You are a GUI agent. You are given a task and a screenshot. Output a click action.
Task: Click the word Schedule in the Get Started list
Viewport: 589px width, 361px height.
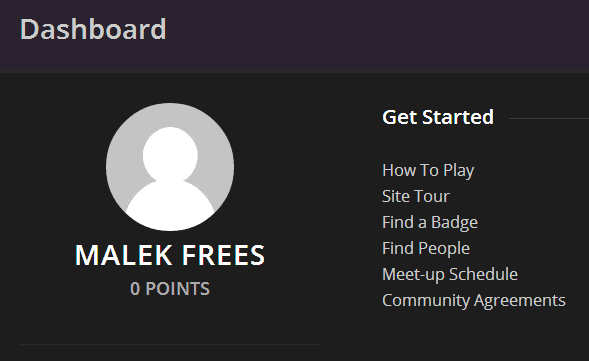[x=483, y=274]
